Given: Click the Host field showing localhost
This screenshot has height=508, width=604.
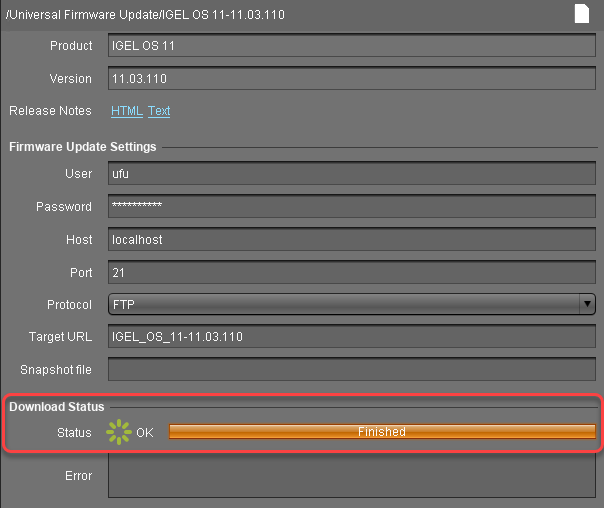Looking at the screenshot, I should (351, 240).
